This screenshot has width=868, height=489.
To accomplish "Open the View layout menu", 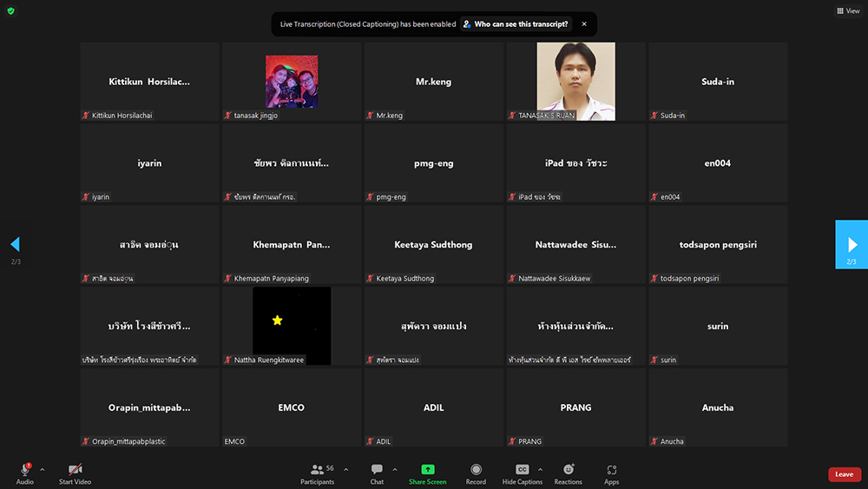I will coord(848,11).
